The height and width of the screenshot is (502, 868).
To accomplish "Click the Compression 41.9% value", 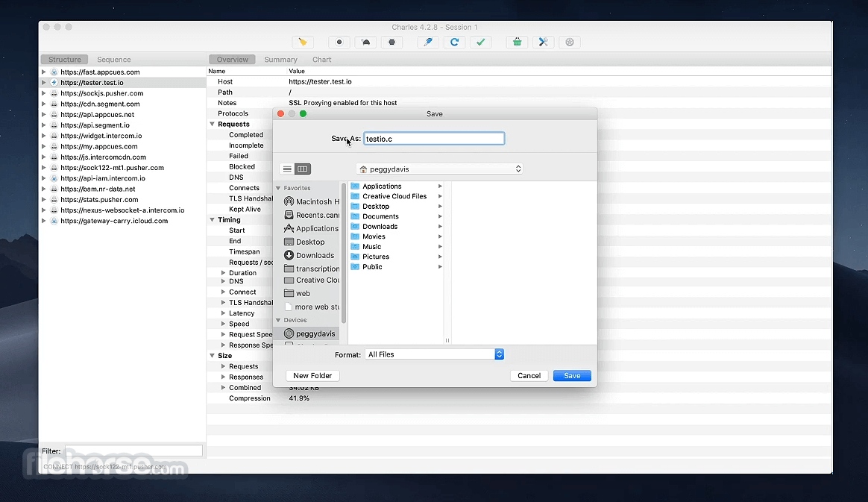I will pyautogui.click(x=299, y=398).
